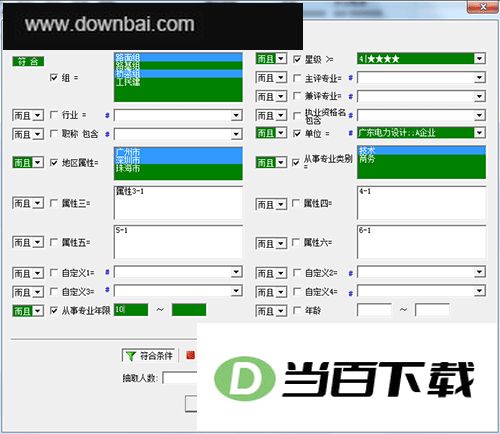Click the 从事专业年限 minimum field showing 10
This screenshot has height=434, width=500.
pos(131,310)
